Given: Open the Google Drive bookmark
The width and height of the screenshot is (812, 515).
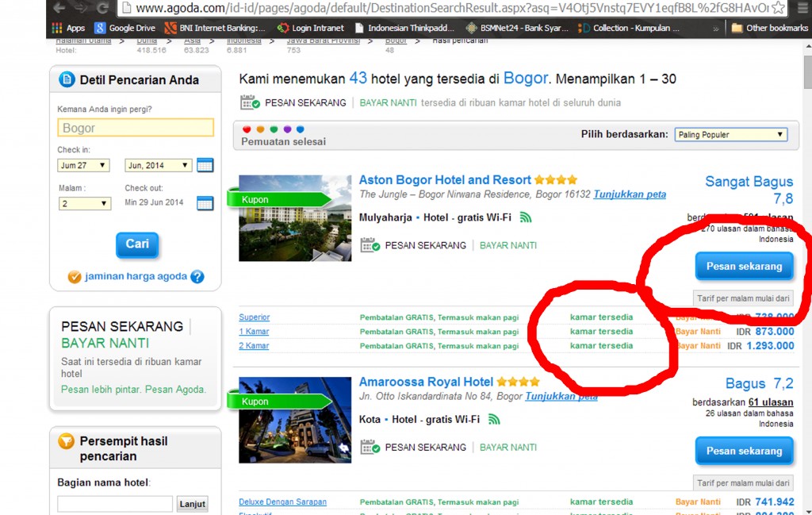Looking at the screenshot, I should coord(125,28).
